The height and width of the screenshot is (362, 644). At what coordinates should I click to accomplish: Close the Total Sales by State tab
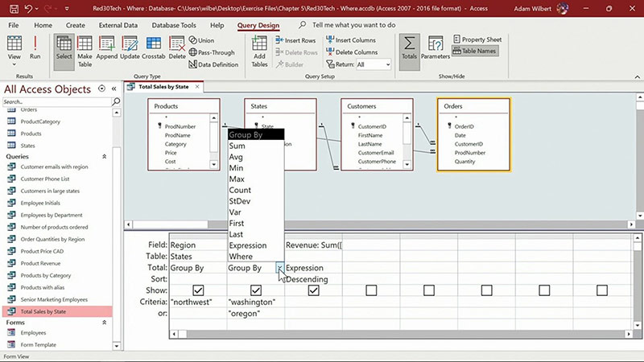pos(197,87)
